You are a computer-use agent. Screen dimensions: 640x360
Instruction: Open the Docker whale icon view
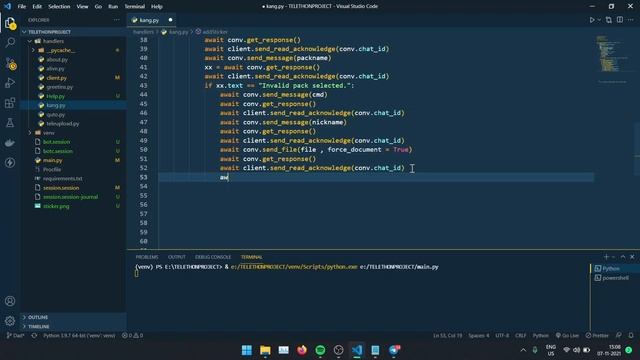(10, 143)
